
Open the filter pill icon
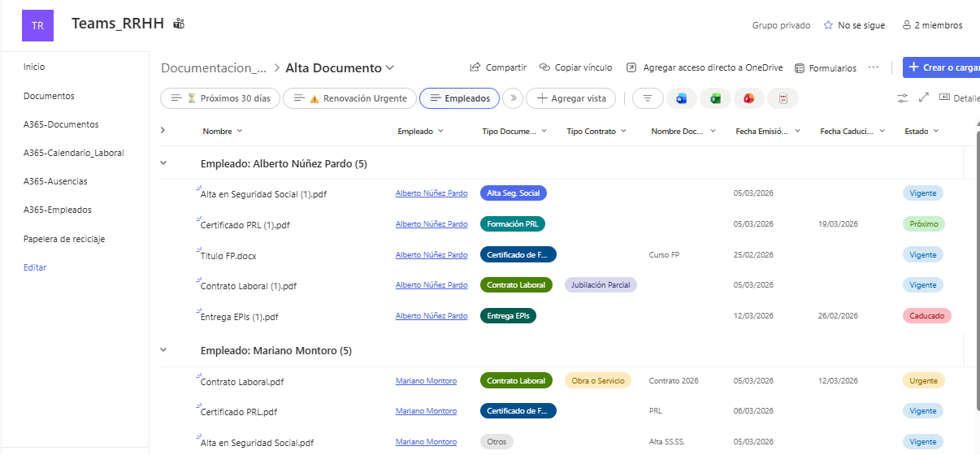pyautogui.click(x=648, y=98)
